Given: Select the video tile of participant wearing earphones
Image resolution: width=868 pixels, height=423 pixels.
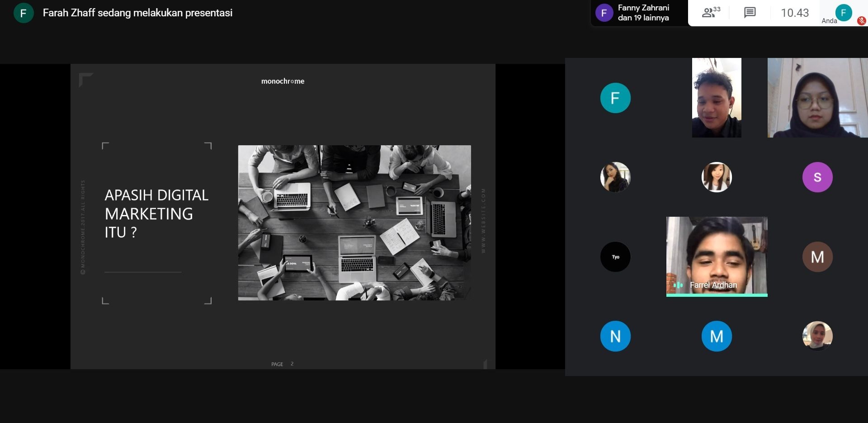Looking at the screenshot, I should 716,98.
